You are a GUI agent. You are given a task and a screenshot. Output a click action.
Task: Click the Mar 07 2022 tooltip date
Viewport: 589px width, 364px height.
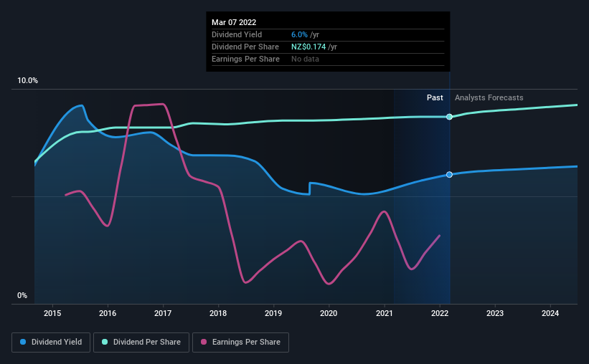tap(234, 22)
